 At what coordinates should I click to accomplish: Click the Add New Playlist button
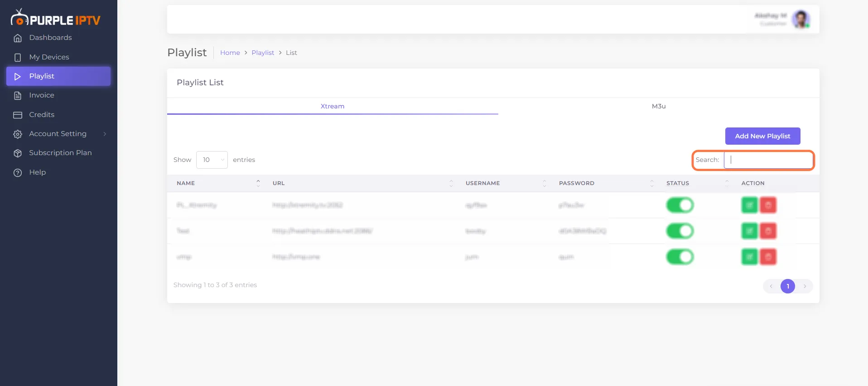(x=762, y=136)
